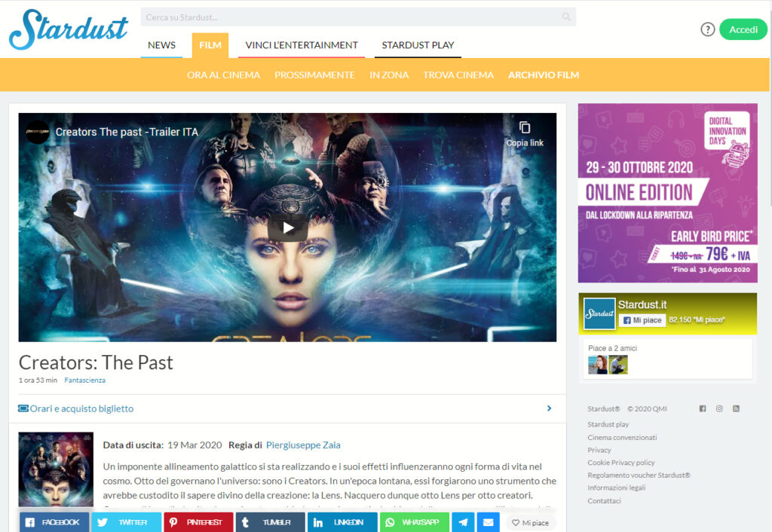Viewport: 772px width, 532px height.
Task: Share the page on LinkedIn
Action: (x=342, y=522)
